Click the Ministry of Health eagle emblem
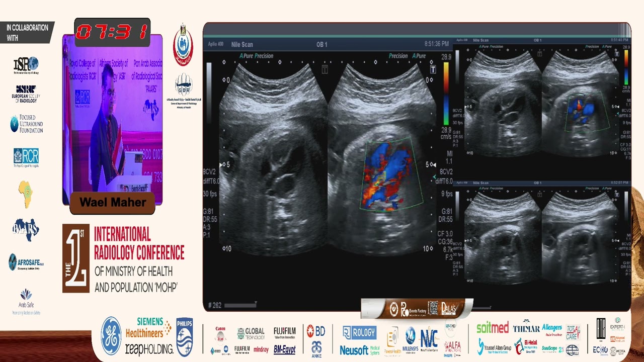 point(183,44)
